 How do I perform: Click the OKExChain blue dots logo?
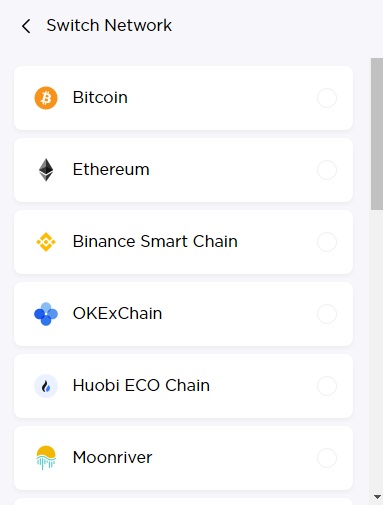click(x=46, y=314)
